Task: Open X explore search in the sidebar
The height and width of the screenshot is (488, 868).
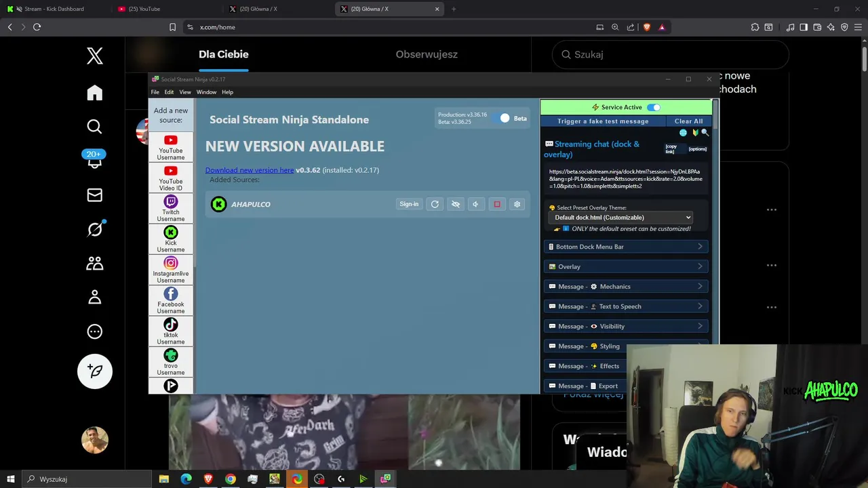Action: click(94, 127)
